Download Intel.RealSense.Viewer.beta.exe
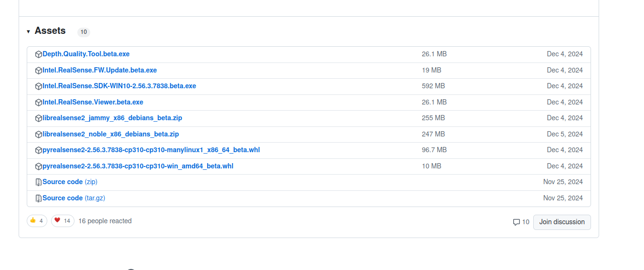 [x=93, y=102]
